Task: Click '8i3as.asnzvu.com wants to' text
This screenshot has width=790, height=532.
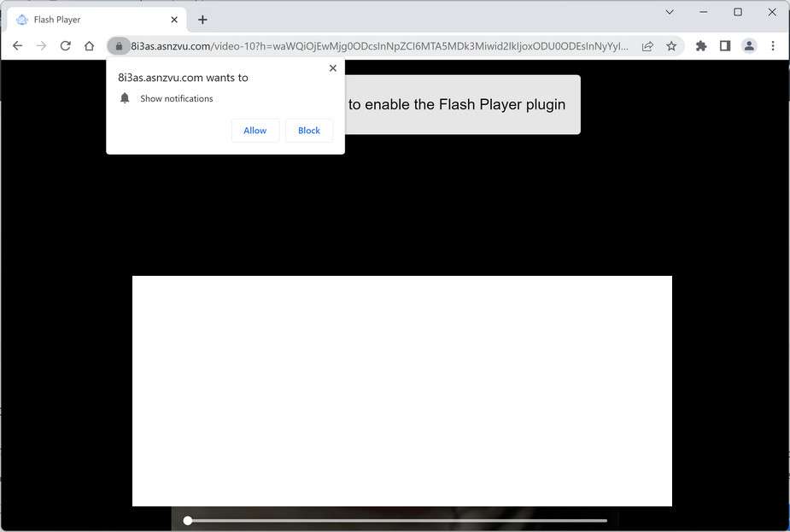Action: point(183,78)
